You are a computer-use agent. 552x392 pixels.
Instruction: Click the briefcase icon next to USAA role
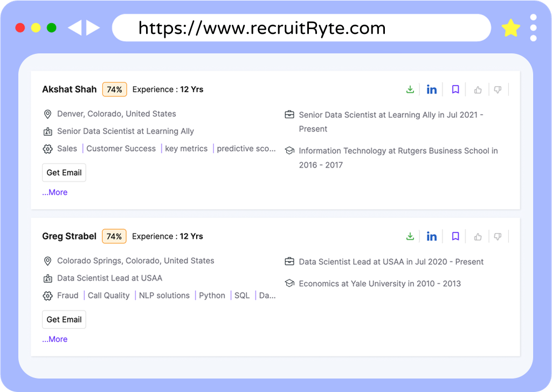pyautogui.click(x=289, y=261)
